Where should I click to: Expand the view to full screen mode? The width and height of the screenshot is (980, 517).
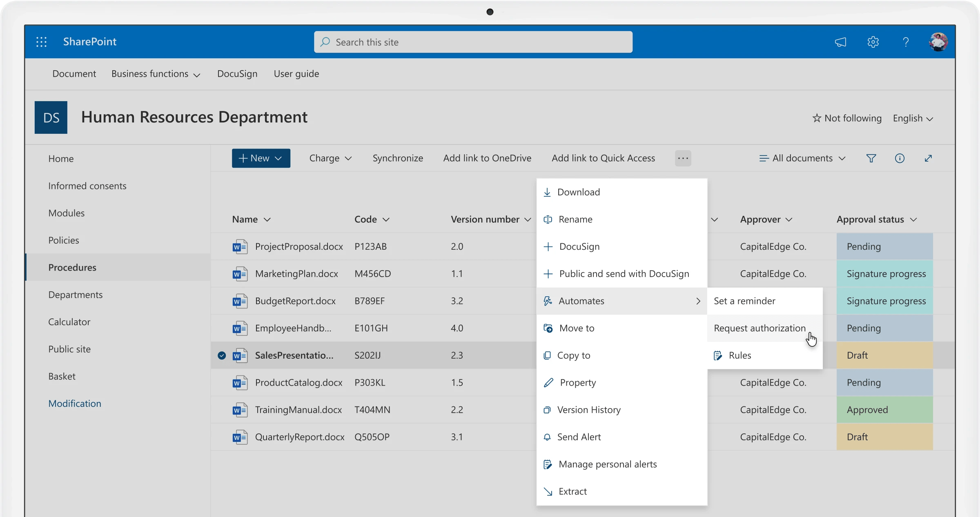click(928, 158)
